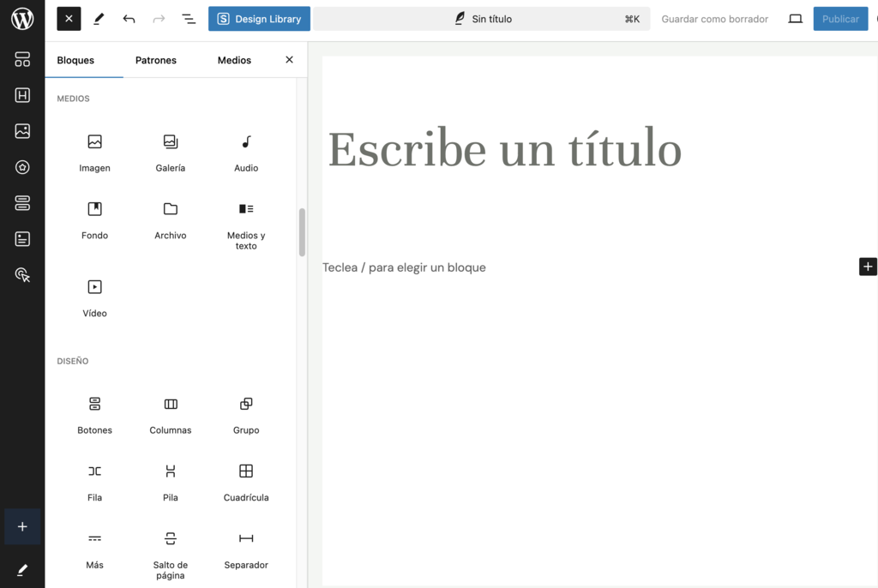Open the desktop preview options
Viewport: 878px width, 588px height.
795,18
